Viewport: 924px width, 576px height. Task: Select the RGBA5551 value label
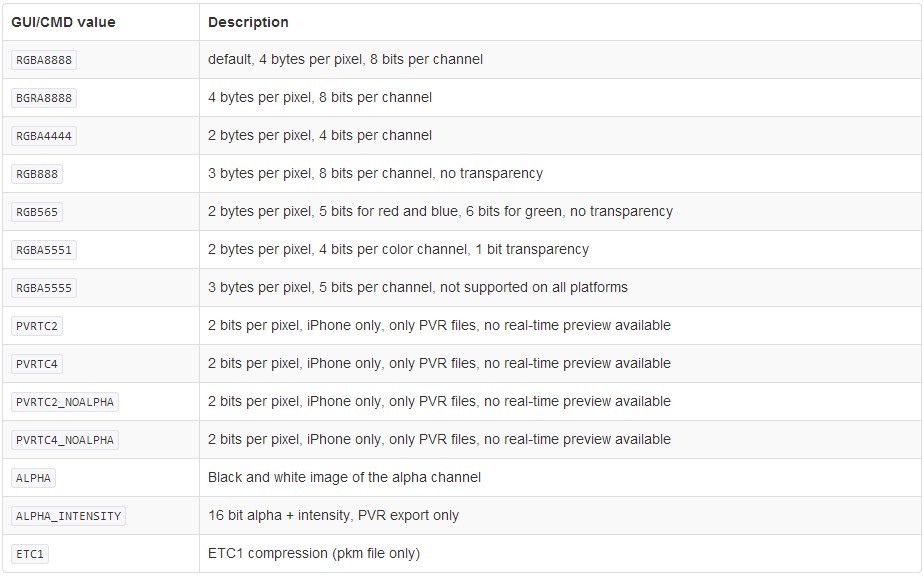[44, 250]
